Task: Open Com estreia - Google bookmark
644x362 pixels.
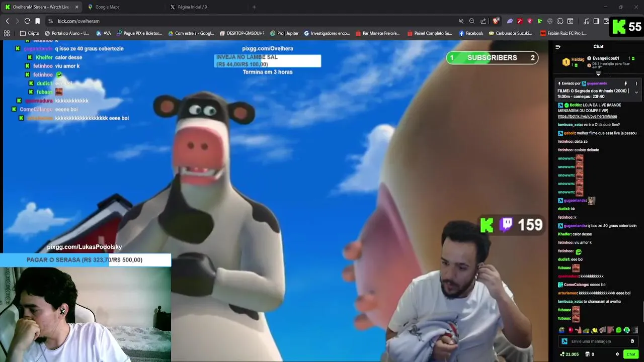Action: pos(191,33)
